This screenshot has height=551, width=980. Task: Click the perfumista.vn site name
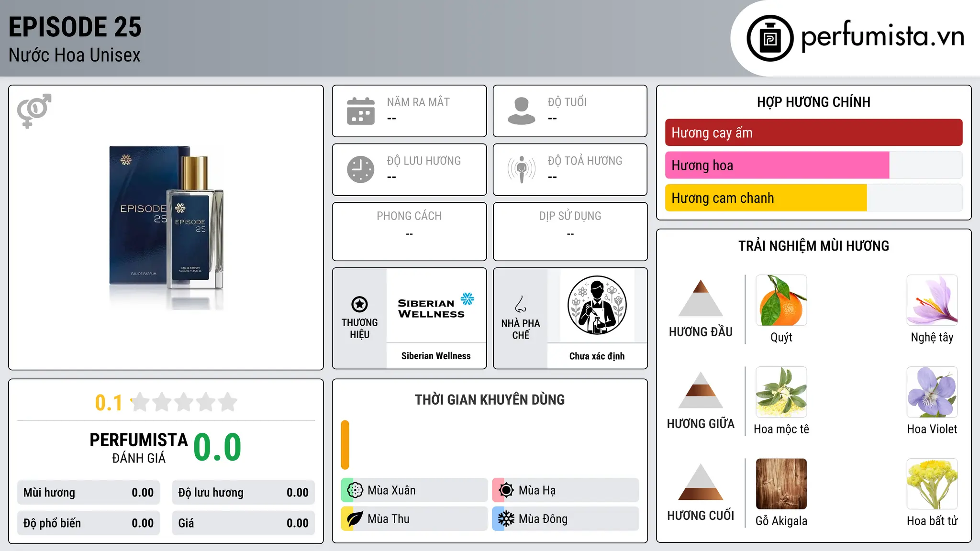[x=882, y=37]
